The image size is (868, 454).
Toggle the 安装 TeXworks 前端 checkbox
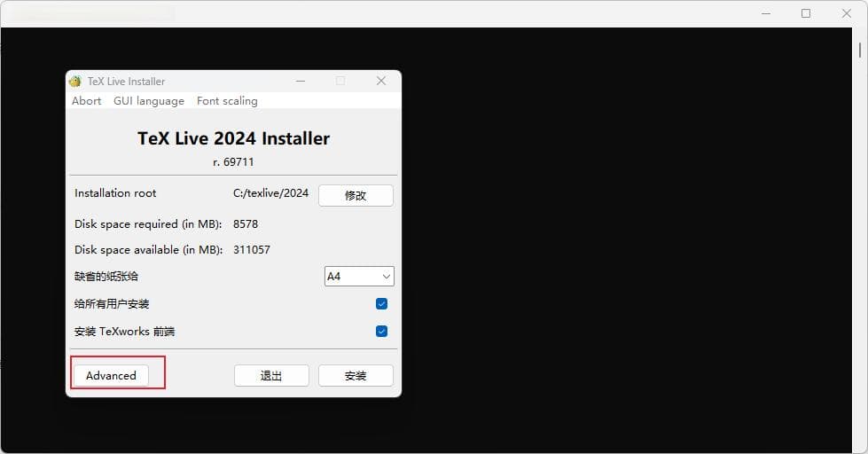coord(381,331)
